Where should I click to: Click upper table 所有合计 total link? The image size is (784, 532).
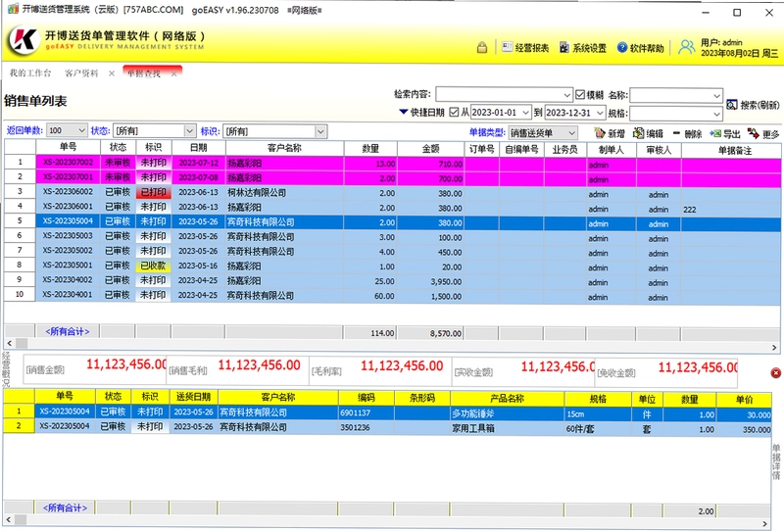tap(68, 331)
